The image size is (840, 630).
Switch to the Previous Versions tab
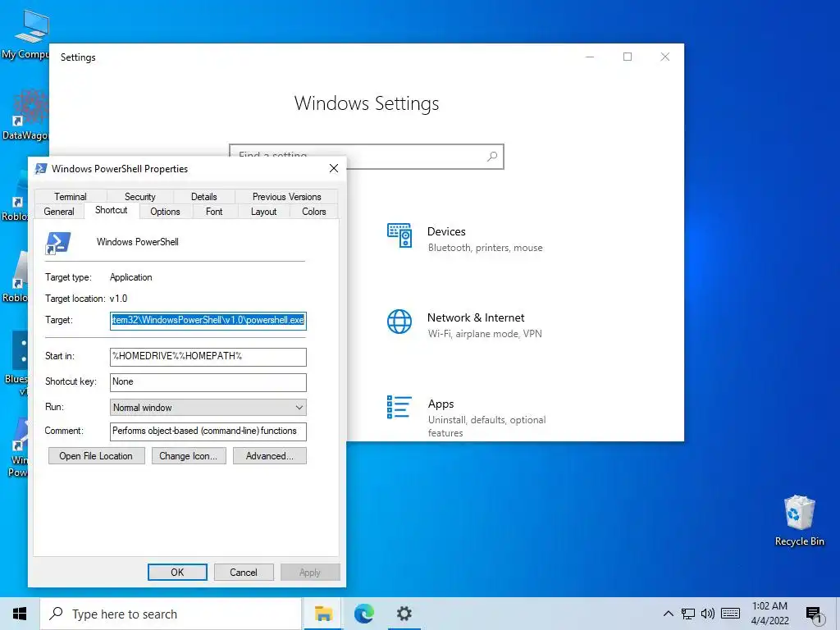(286, 197)
